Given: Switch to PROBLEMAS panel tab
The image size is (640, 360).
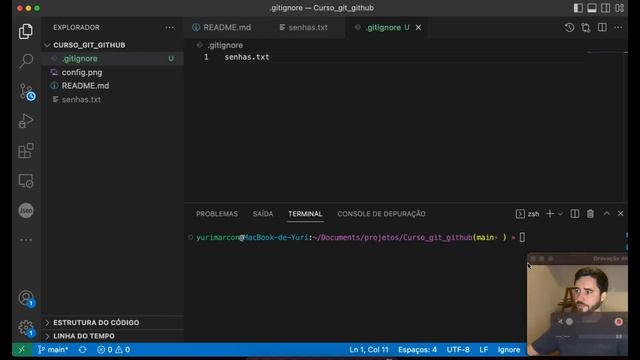Looking at the screenshot, I should (x=217, y=214).
